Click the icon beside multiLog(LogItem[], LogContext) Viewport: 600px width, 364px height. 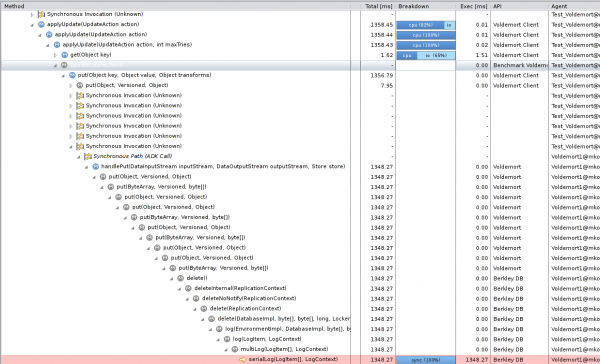pos(235,349)
